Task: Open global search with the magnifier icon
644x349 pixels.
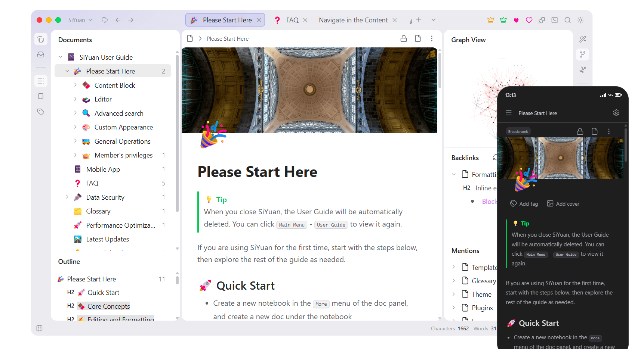Action: [567, 20]
